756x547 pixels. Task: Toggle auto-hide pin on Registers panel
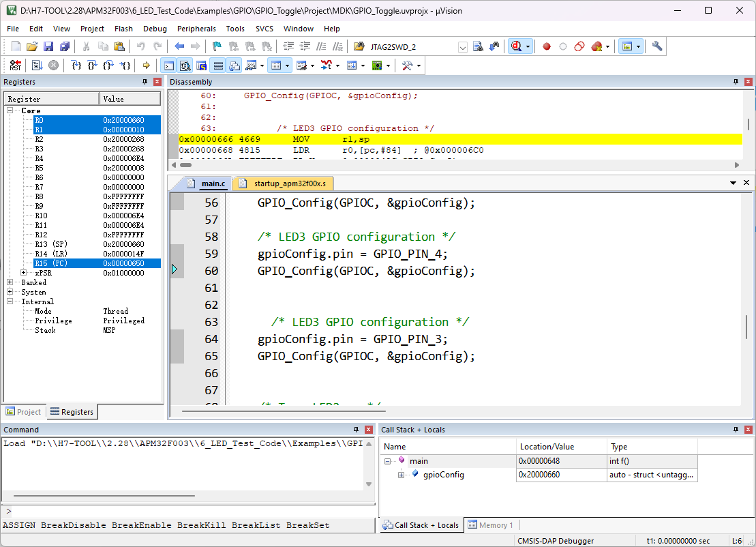tap(145, 82)
